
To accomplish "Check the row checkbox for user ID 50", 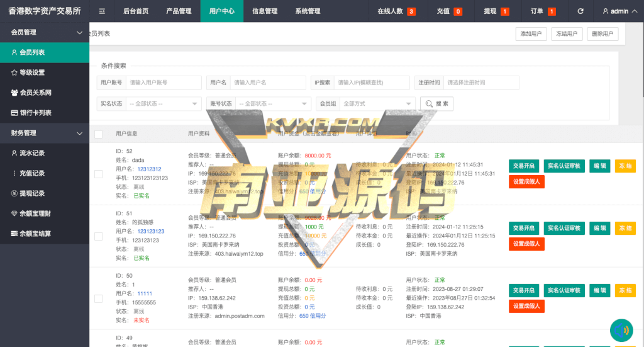I will point(99,299).
